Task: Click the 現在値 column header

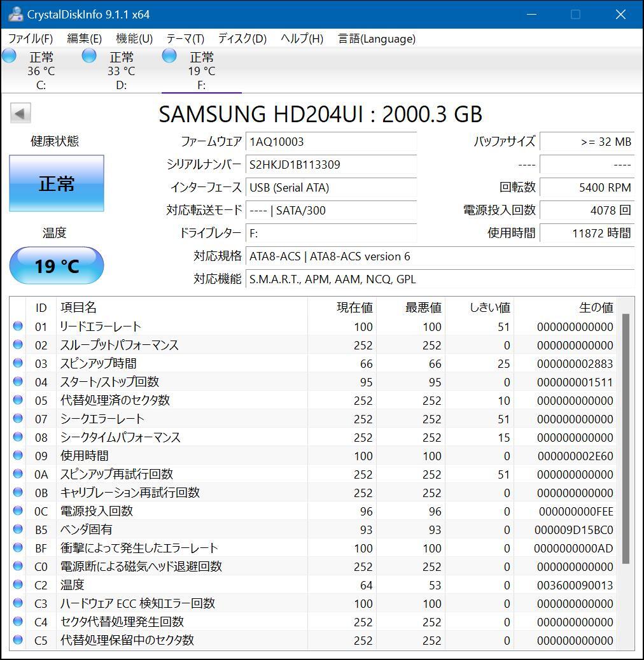Action: tap(342, 307)
